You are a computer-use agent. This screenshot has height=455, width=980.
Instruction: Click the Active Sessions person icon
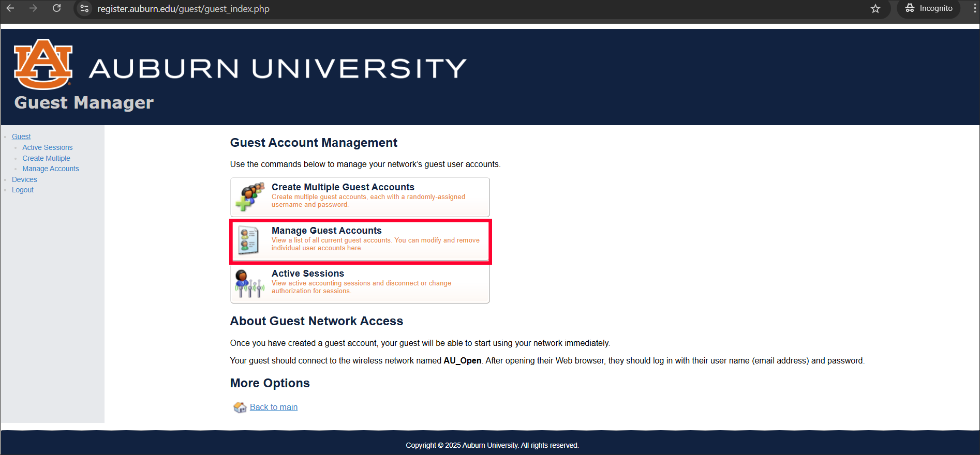coord(249,283)
